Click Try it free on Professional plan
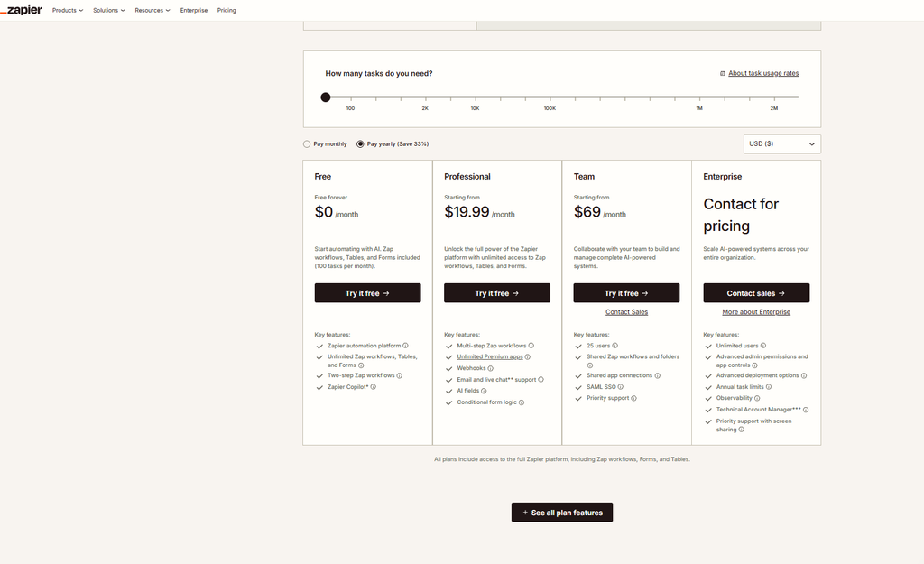 point(497,293)
